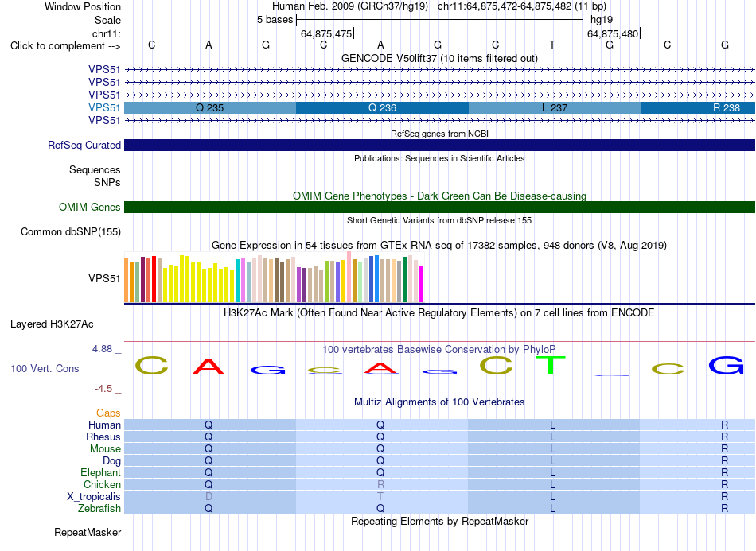Click 'Repeating Elements by RepeatMasker' title
The width and height of the screenshot is (756, 551).
tap(439, 521)
